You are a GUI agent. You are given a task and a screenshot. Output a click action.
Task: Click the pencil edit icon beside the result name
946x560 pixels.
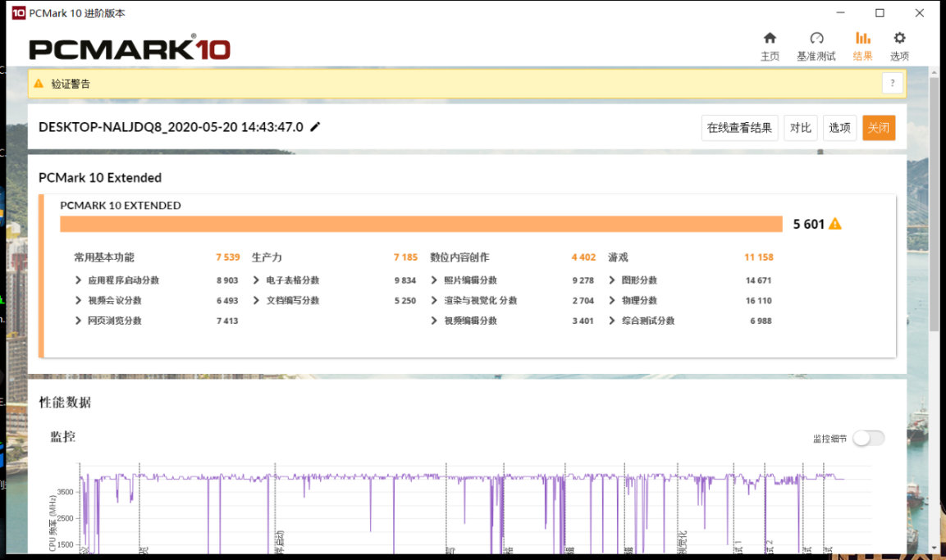pyautogui.click(x=316, y=127)
